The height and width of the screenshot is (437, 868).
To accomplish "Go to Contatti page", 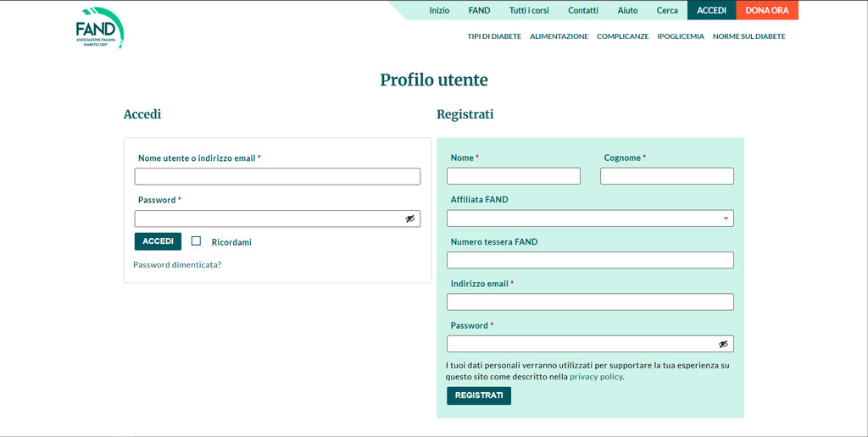I will (x=582, y=10).
